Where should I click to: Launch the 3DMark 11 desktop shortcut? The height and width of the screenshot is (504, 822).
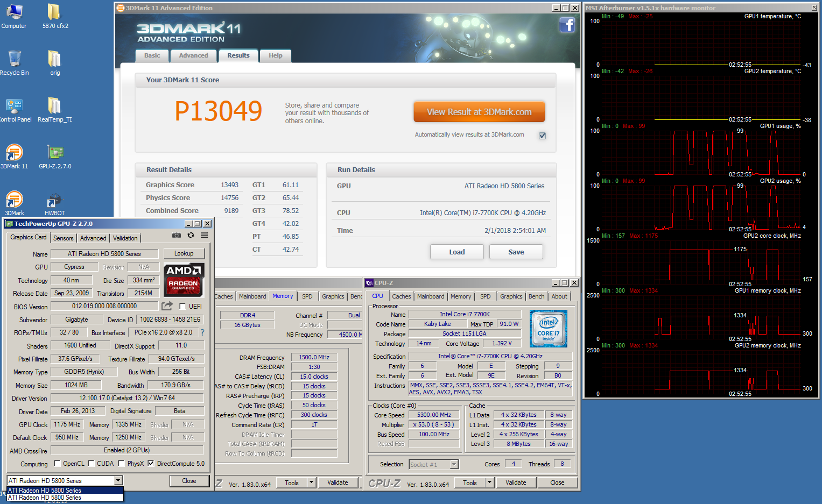[x=15, y=157]
